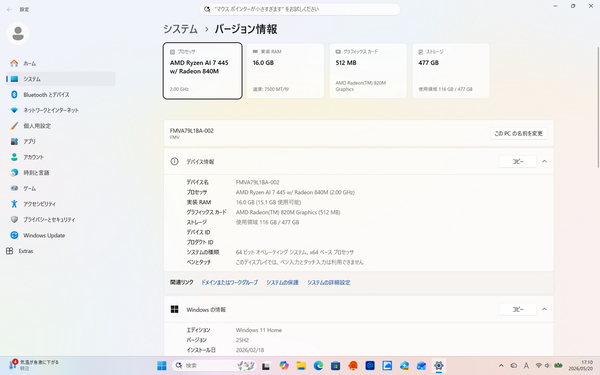This screenshot has width=600, height=375.
Task: Show hidden system tray icons
Action: tap(501, 366)
